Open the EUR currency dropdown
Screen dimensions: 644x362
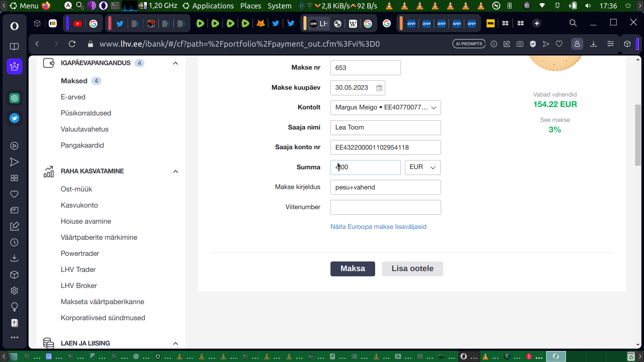click(x=423, y=167)
